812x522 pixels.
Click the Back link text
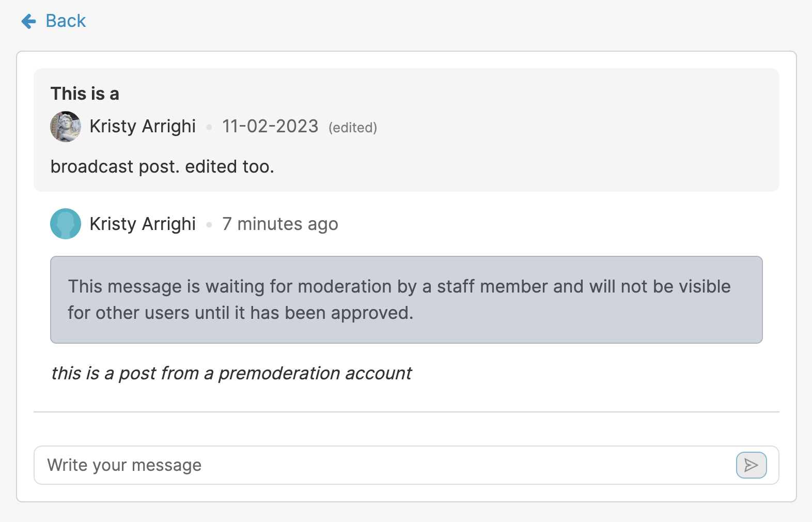coord(66,21)
